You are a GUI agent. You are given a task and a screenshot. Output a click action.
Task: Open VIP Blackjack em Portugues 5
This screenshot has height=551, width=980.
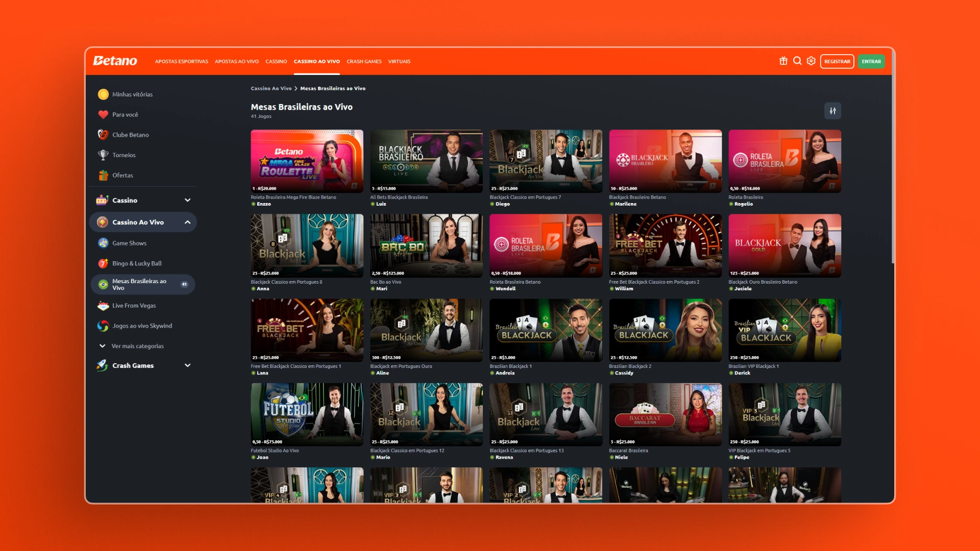tap(785, 415)
